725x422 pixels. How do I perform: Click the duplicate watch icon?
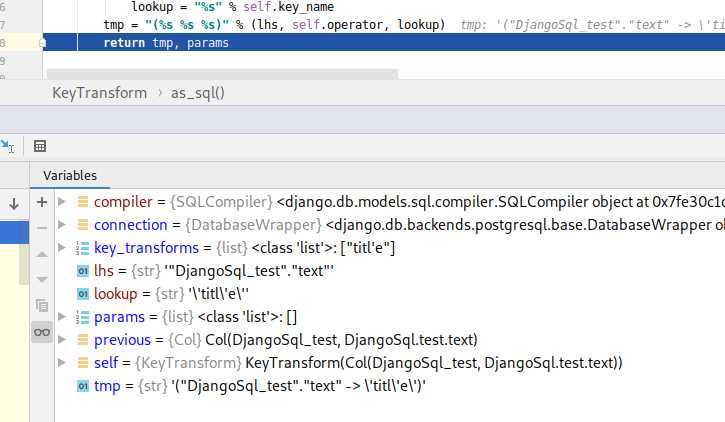point(42,305)
